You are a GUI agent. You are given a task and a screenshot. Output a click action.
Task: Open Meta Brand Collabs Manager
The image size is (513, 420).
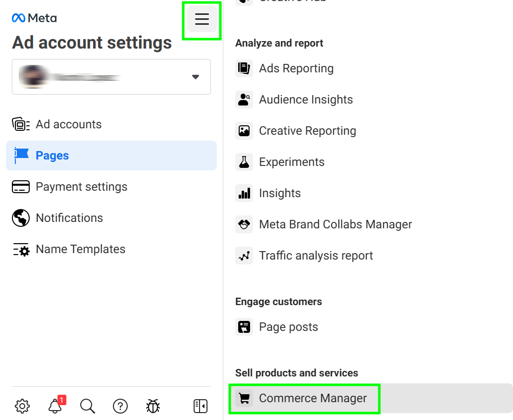pyautogui.click(x=335, y=224)
